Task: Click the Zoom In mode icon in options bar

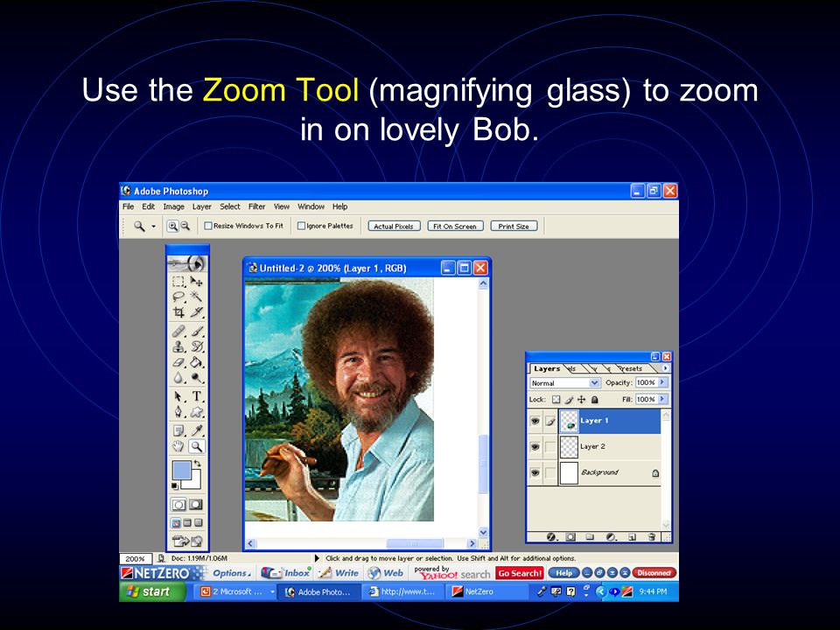Action: [x=172, y=226]
